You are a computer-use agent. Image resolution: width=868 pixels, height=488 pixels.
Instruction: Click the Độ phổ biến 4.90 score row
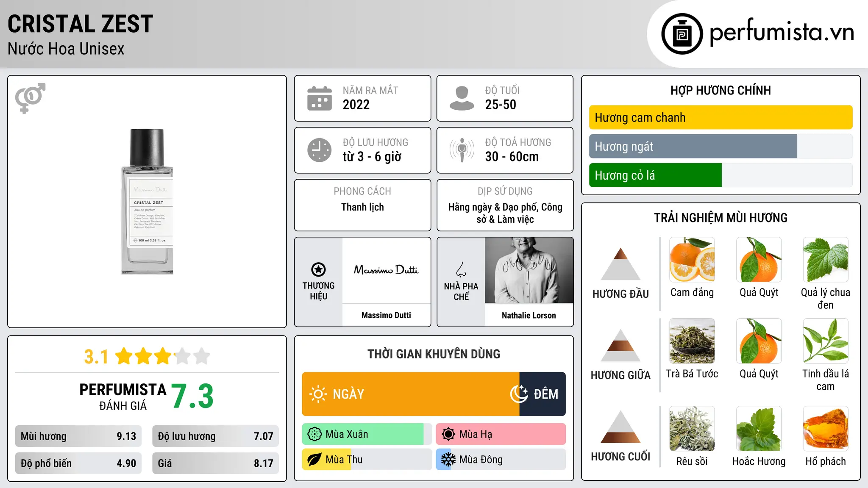coord(78,463)
